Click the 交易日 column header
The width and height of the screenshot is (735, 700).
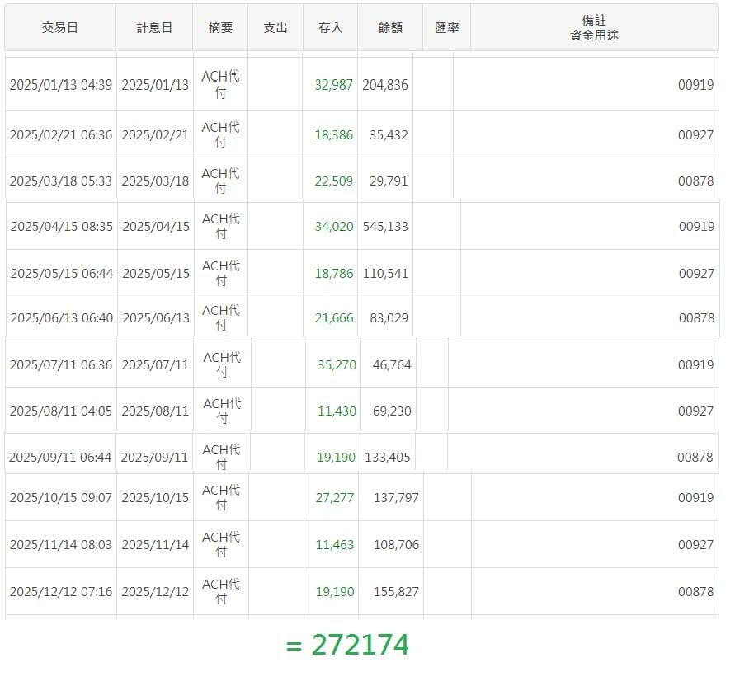click(x=60, y=27)
